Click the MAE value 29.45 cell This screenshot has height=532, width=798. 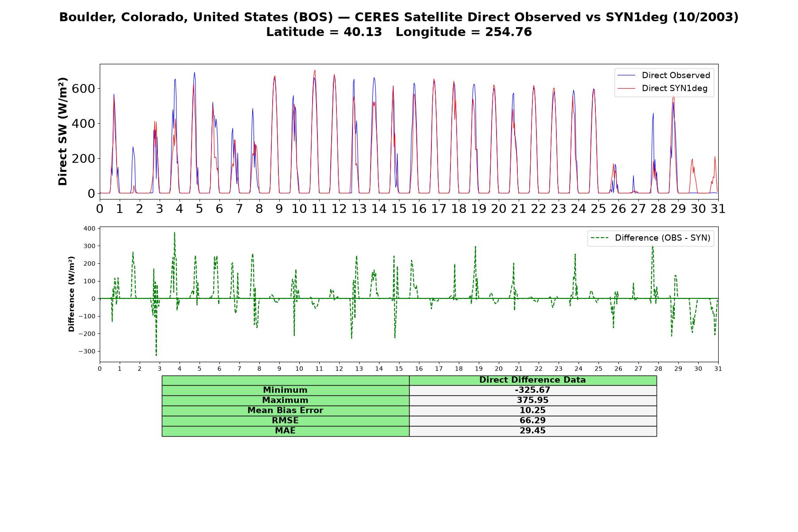pyautogui.click(x=532, y=431)
